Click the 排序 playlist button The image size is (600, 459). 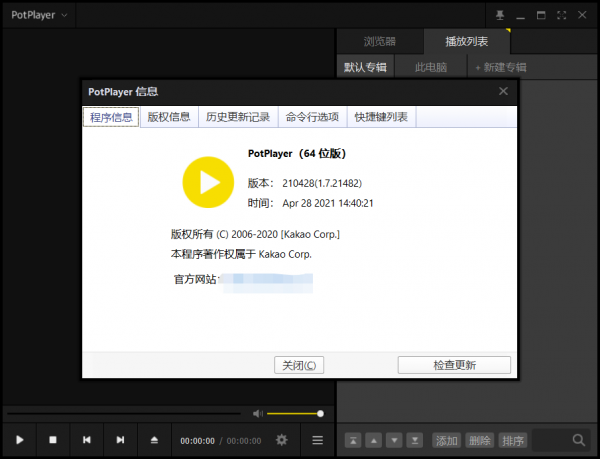[x=513, y=441]
